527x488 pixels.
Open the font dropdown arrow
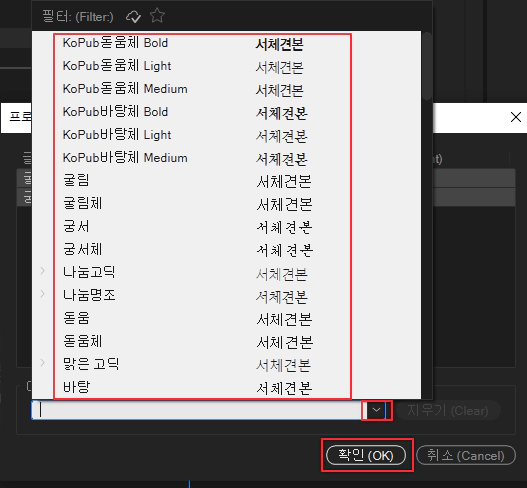[x=376, y=410]
